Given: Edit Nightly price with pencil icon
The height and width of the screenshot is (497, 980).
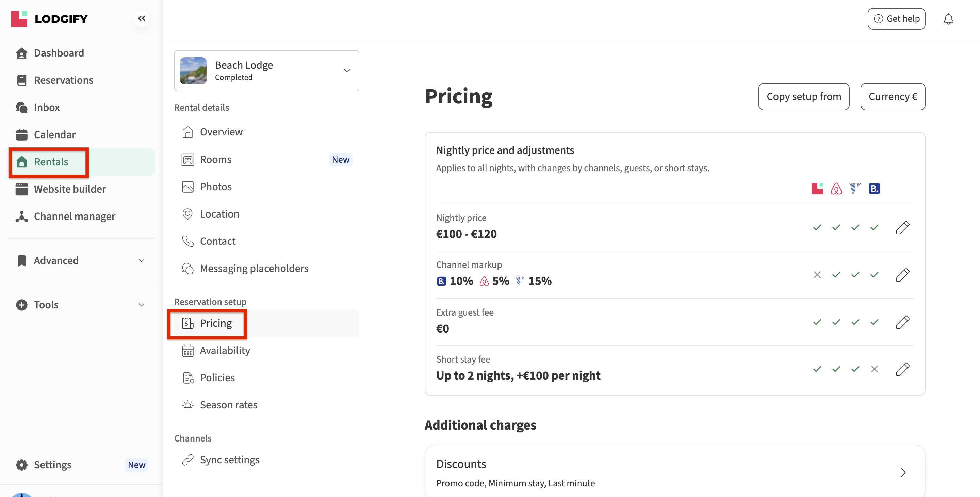Looking at the screenshot, I should pos(902,228).
